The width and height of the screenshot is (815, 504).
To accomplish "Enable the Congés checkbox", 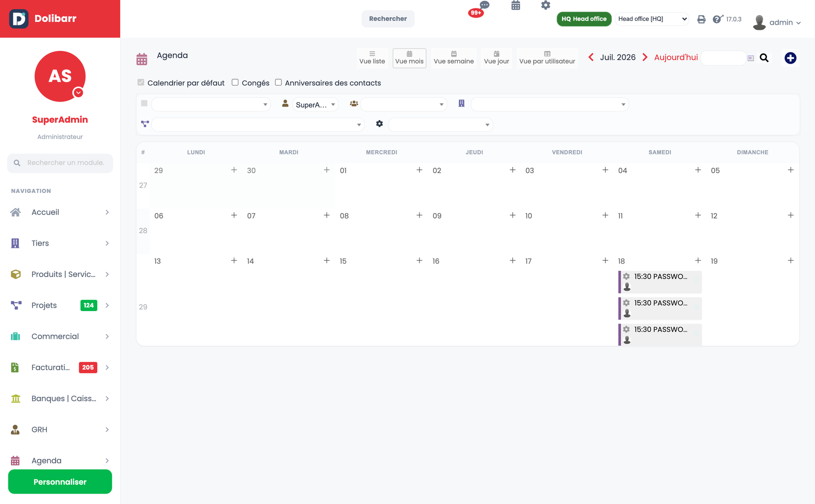I will 235,82.
